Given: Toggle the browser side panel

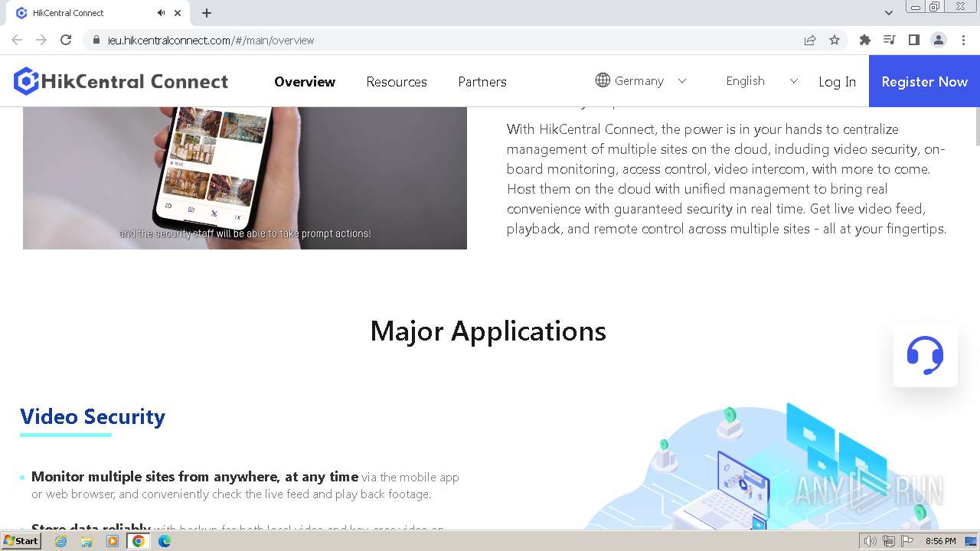Looking at the screenshot, I should 914,40.
